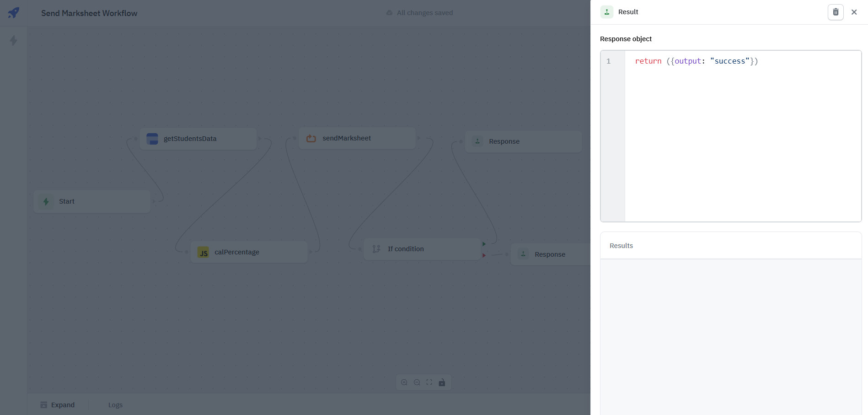868x415 pixels.
Task: Open the calPercentage JS node
Action: click(249, 252)
